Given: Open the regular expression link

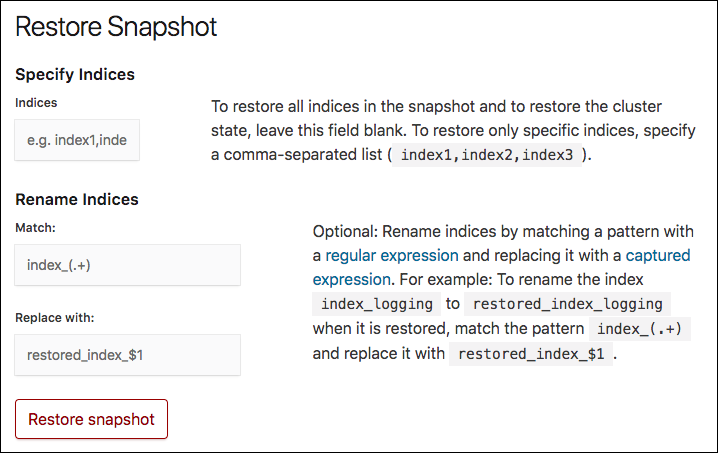Looking at the screenshot, I should coord(392,255).
